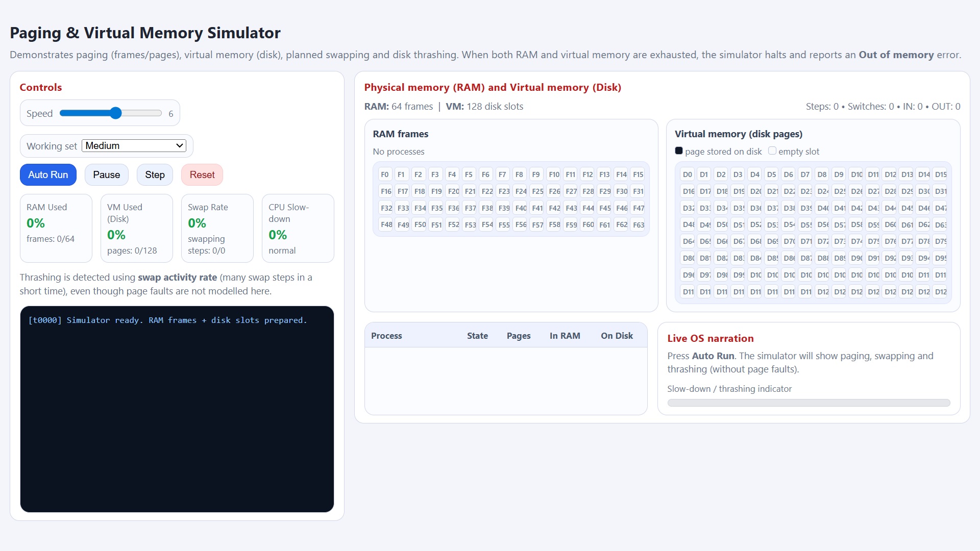980x551 pixels.
Task: Click the F0 RAM frame cell
Action: [x=385, y=174]
